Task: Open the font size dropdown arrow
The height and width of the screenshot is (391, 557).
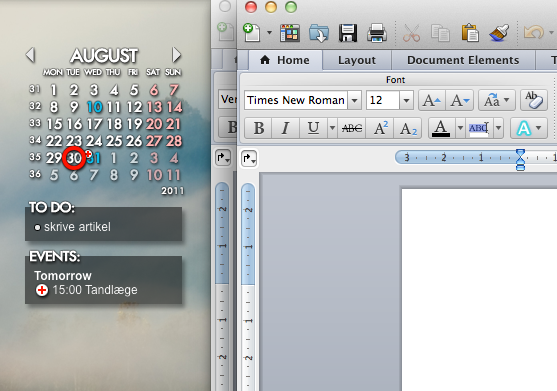Action: pos(406,101)
